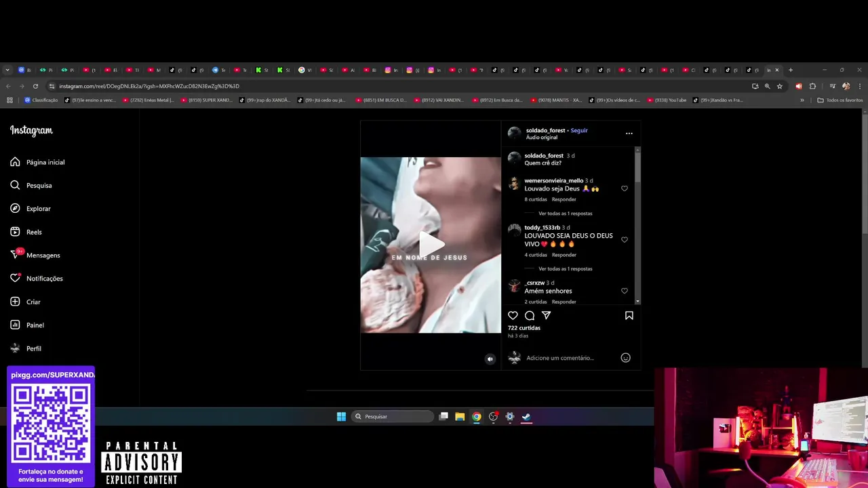Reply to wemersonvieira_mello's comment
This screenshot has width=868, height=488.
pyautogui.click(x=564, y=199)
